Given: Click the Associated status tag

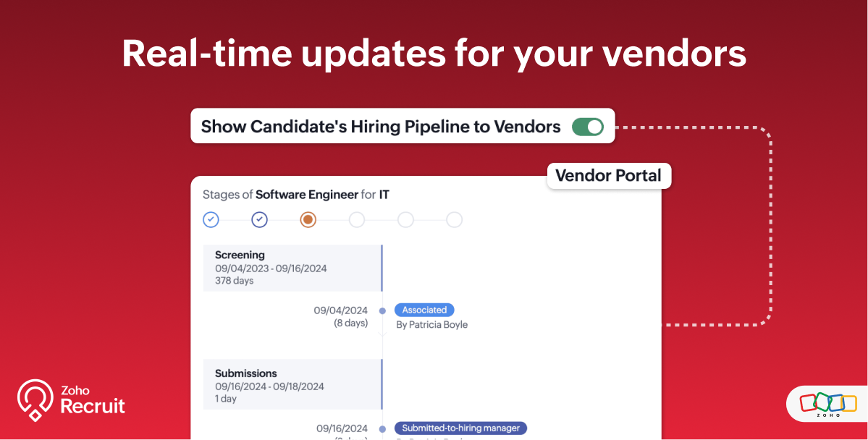Looking at the screenshot, I should click(x=424, y=310).
